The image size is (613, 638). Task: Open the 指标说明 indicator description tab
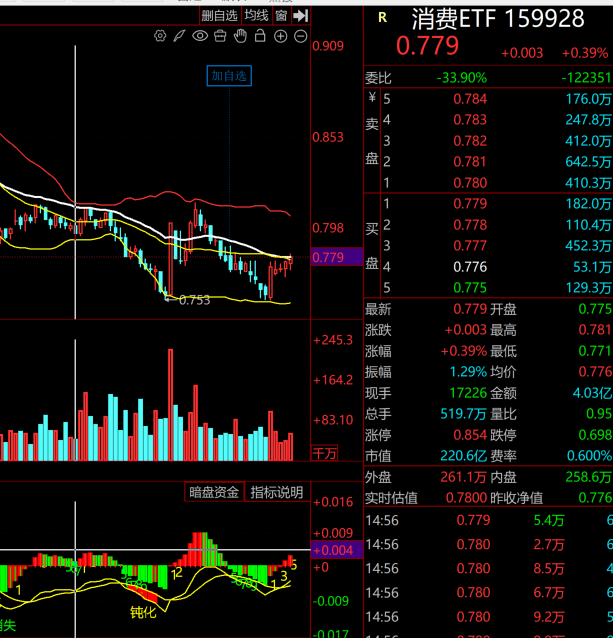[277, 492]
